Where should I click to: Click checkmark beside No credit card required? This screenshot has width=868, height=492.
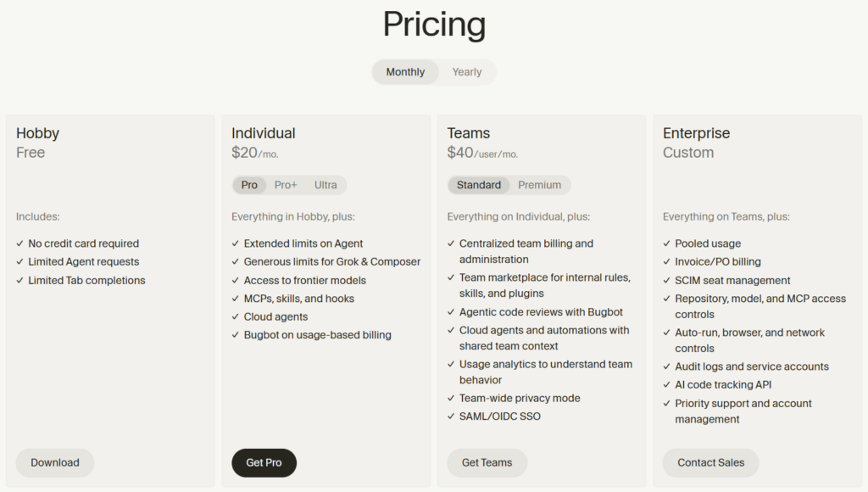click(20, 243)
